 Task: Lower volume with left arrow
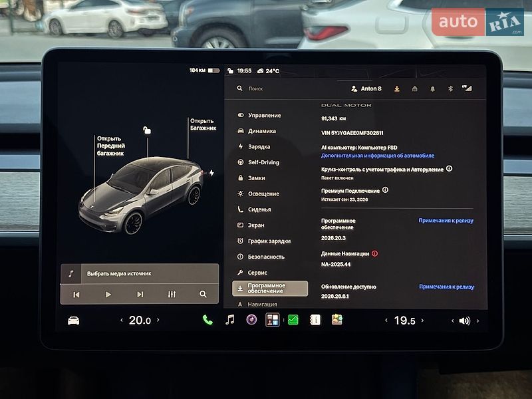[x=453, y=321]
